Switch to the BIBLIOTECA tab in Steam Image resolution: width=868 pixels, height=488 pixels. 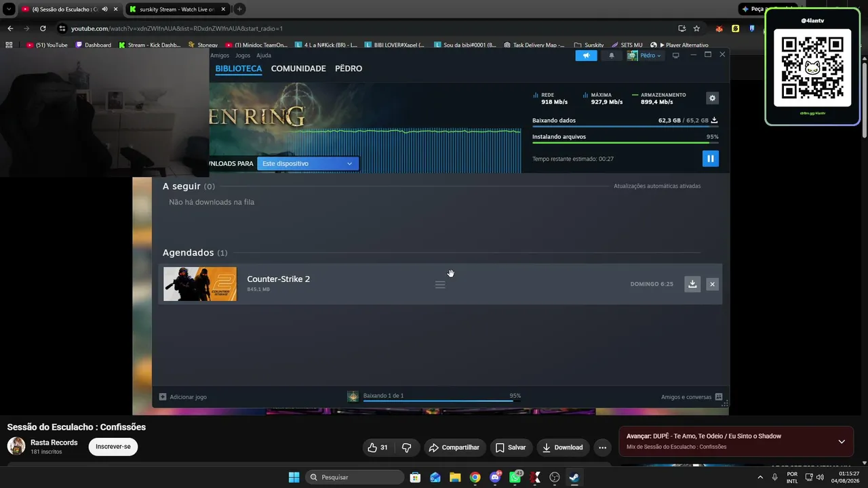click(239, 68)
